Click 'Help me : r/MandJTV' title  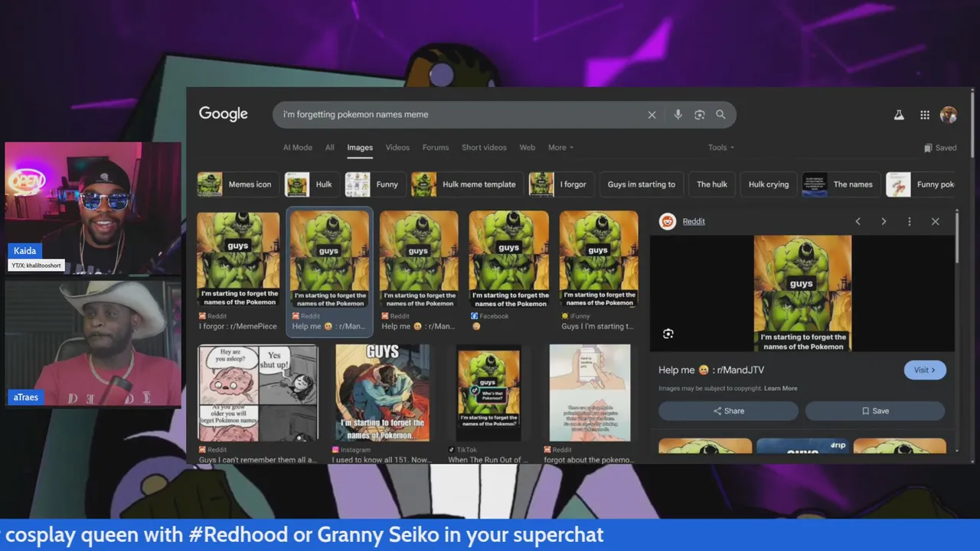(x=711, y=370)
